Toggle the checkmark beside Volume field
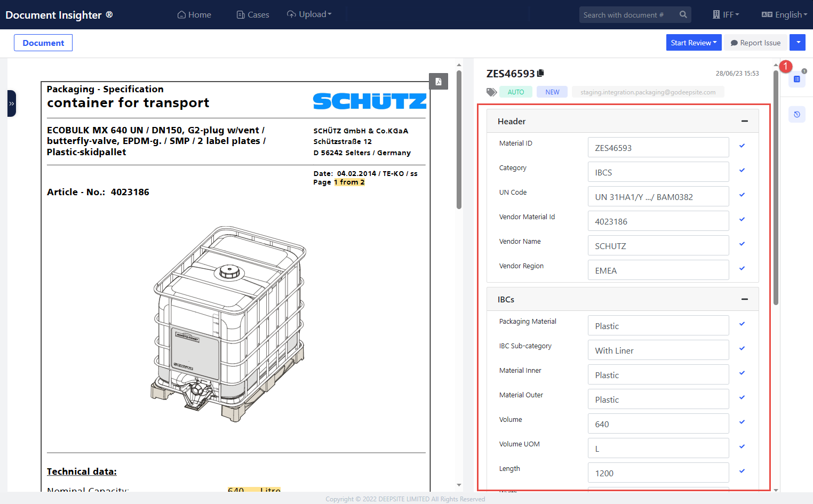 point(742,422)
